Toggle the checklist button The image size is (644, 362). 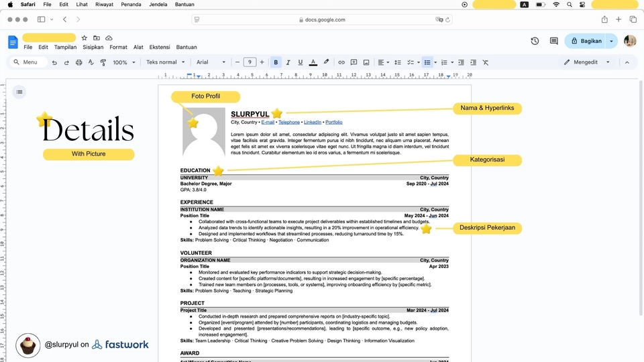point(411,62)
